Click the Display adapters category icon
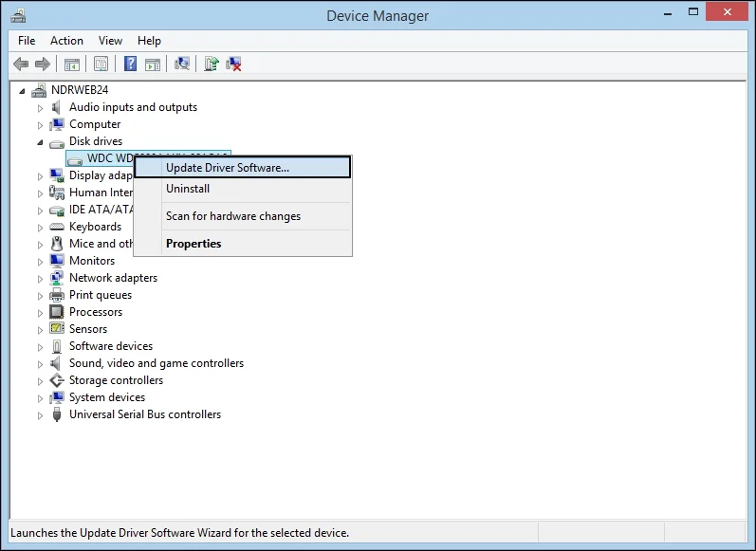Image resolution: width=756 pixels, height=551 pixels. click(x=56, y=175)
